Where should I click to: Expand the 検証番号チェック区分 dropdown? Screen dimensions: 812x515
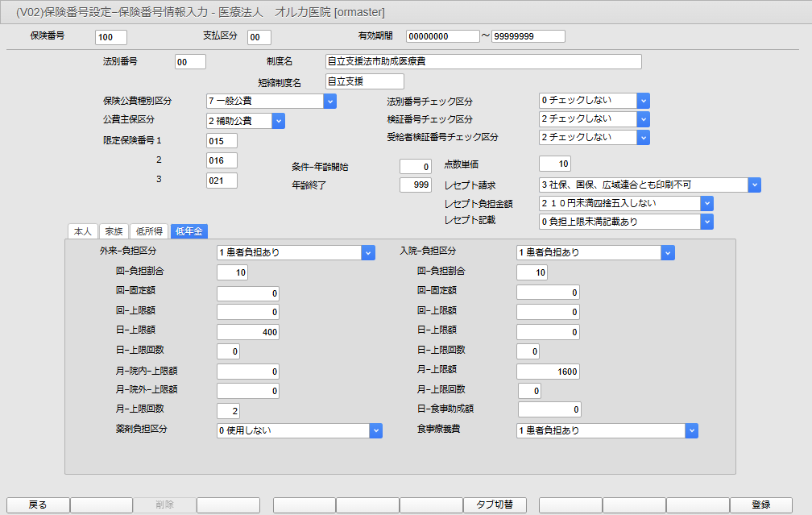[x=643, y=118]
